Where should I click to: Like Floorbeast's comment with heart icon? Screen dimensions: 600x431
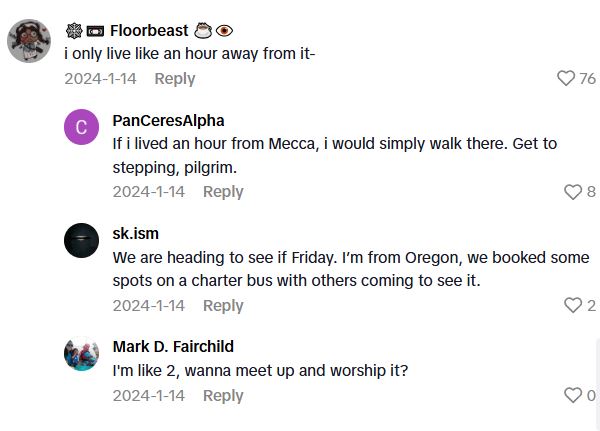tap(566, 78)
